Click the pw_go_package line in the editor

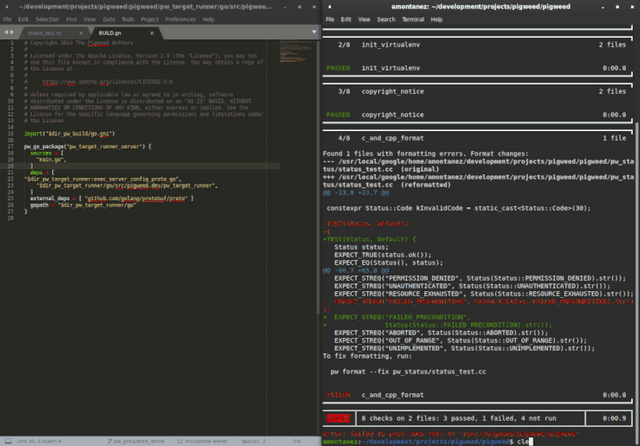(x=87, y=146)
